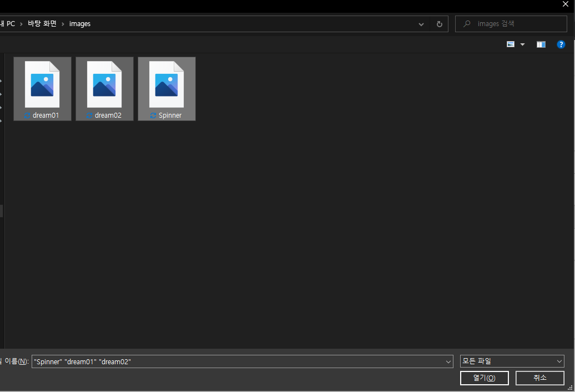Select the dream02 image file
575x392 pixels.
[x=104, y=88]
